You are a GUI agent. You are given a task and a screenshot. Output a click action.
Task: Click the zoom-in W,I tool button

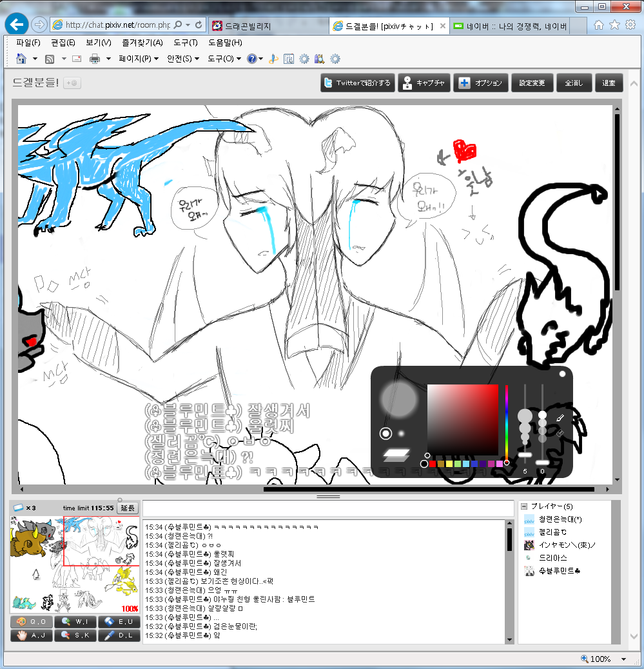[x=75, y=622]
